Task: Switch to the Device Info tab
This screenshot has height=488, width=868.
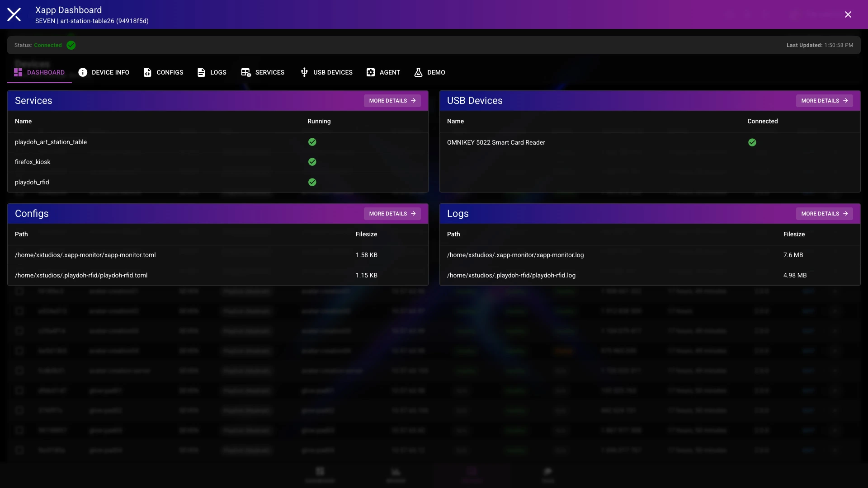Action: pyautogui.click(x=104, y=72)
